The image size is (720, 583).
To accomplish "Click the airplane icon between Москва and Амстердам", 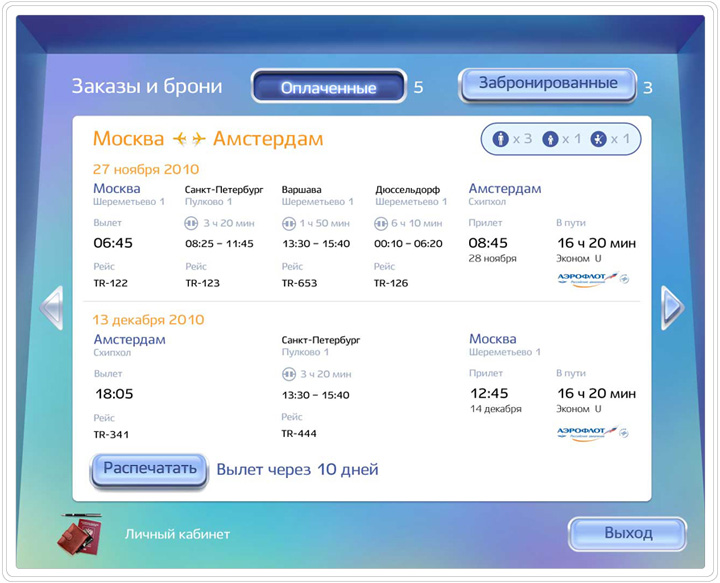I will click(189, 138).
